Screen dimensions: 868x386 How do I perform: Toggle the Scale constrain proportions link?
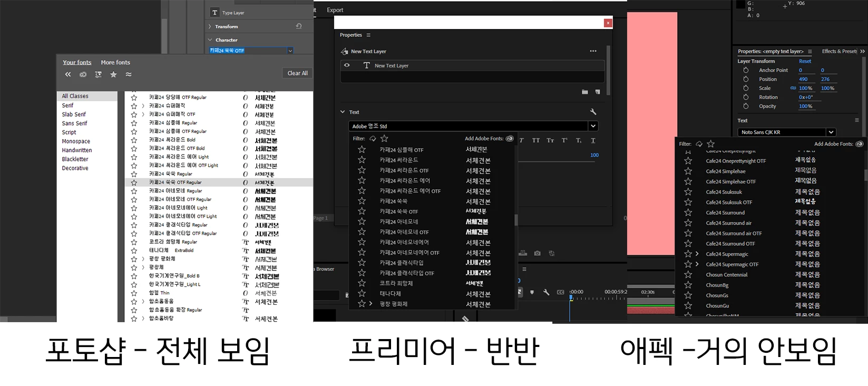793,88
